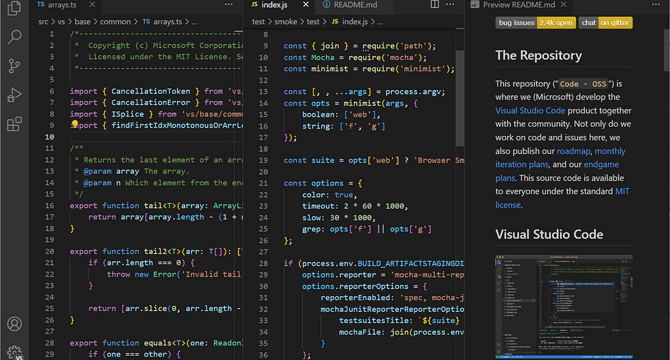The height and width of the screenshot is (360, 670).
Task: Click the 'common' breadcrumb segment
Action: coord(115,22)
